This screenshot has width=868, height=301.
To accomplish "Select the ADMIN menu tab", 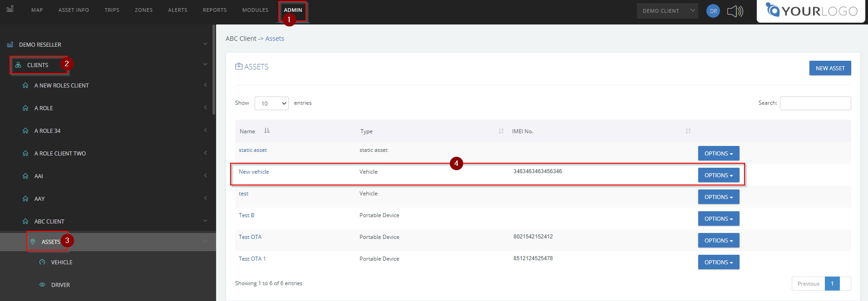I will click(x=293, y=10).
